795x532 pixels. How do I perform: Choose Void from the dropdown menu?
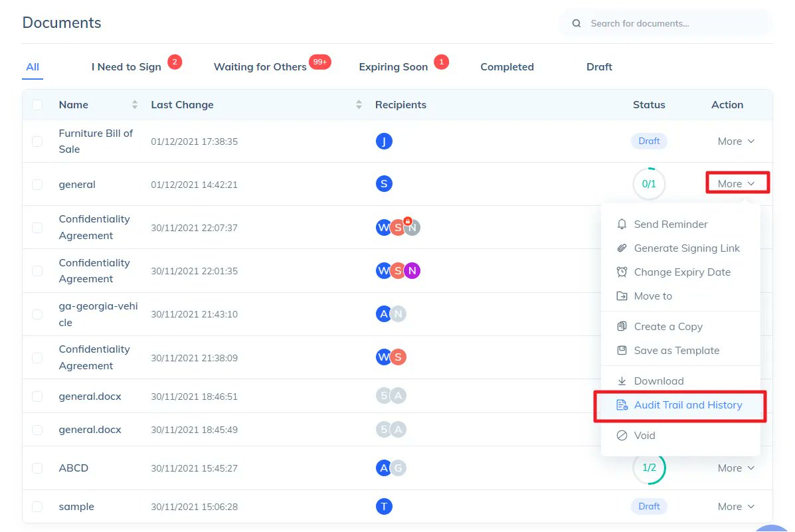click(x=680, y=435)
